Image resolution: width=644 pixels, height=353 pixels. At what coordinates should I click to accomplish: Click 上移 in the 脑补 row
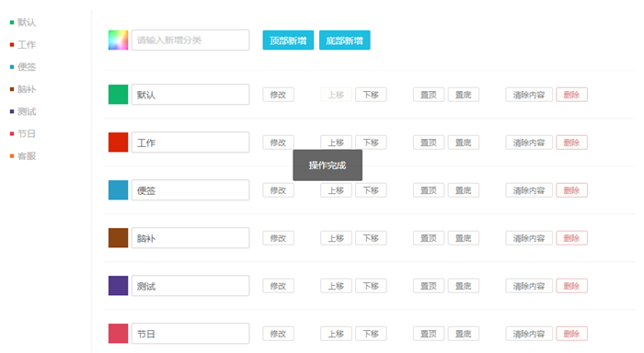click(x=336, y=238)
